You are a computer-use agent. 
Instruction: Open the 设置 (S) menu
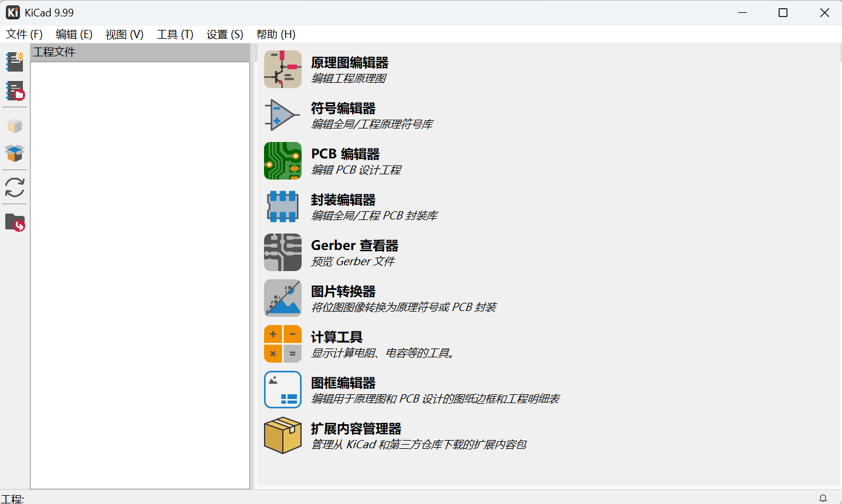point(225,35)
